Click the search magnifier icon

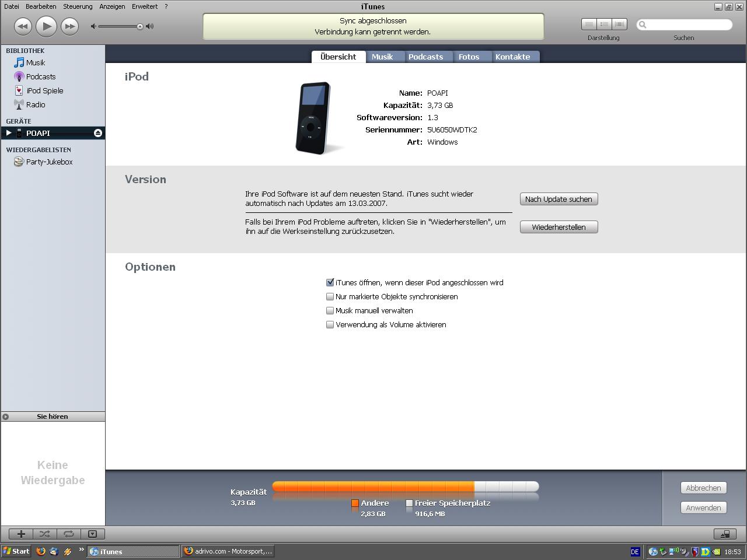pyautogui.click(x=643, y=24)
